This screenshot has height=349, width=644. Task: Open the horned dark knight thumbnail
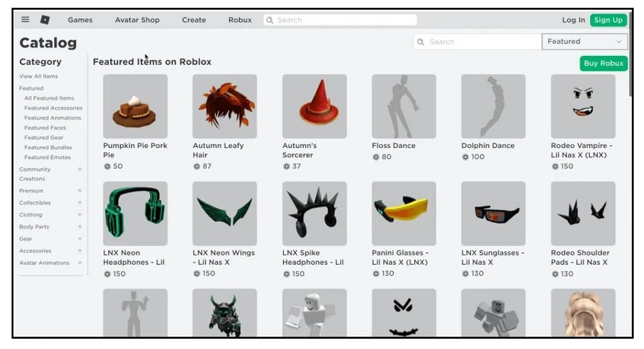pos(225,312)
